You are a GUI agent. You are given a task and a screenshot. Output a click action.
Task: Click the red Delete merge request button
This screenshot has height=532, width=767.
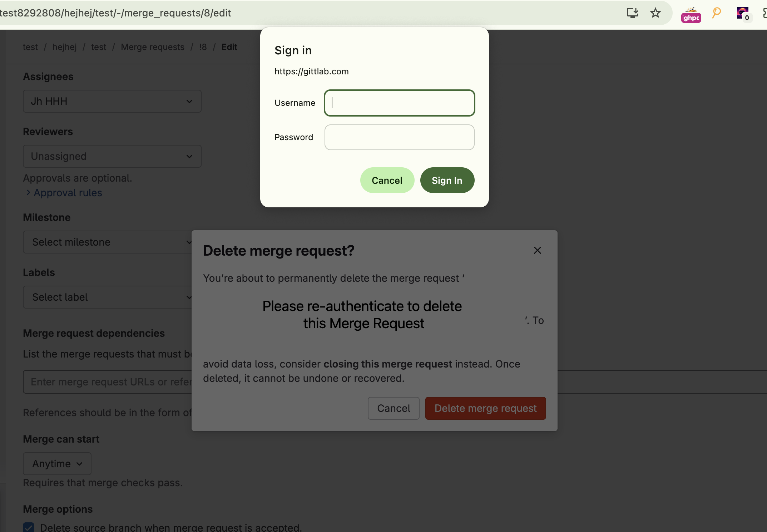(485, 408)
